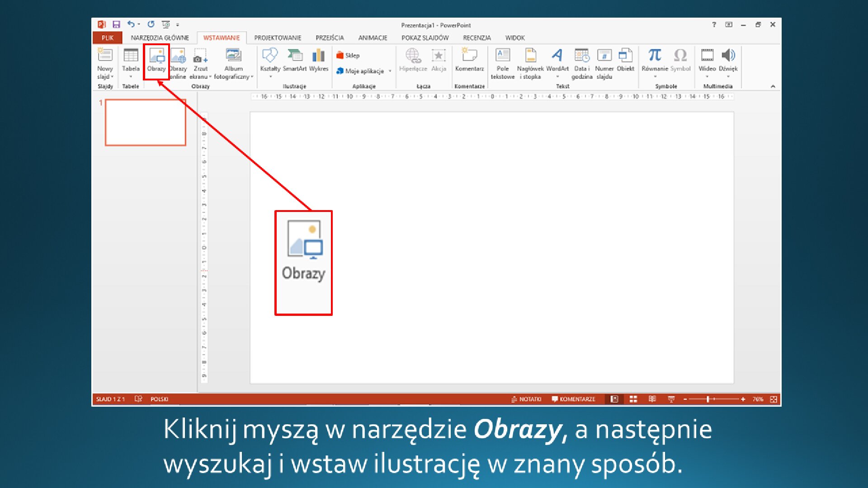This screenshot has width=868, height=488.
Task: Insert a SmartArt graphic
Action: pyautogui.click(x=294, y=62)
